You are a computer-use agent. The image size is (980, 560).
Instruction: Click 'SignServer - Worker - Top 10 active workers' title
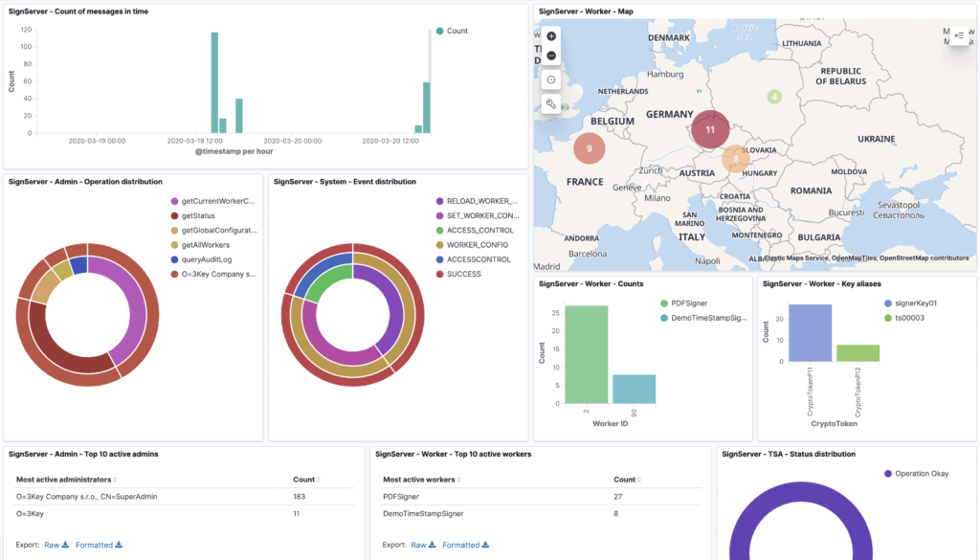coord(453,455)
